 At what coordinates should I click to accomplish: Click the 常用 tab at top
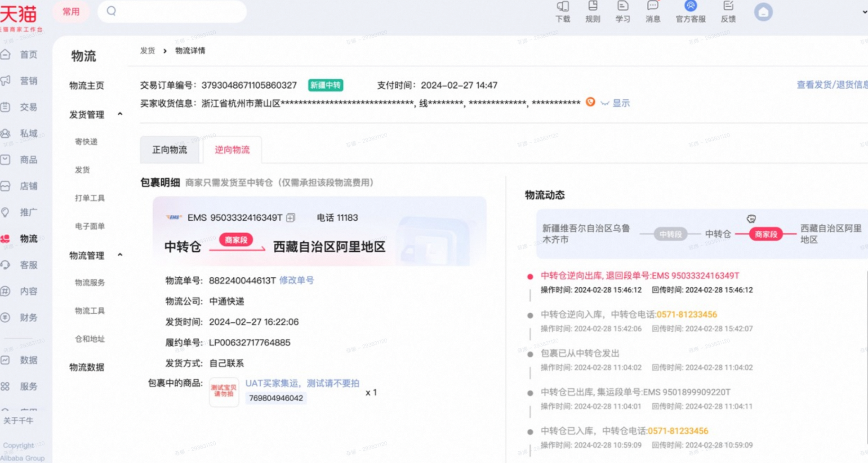tap(71, 12)
